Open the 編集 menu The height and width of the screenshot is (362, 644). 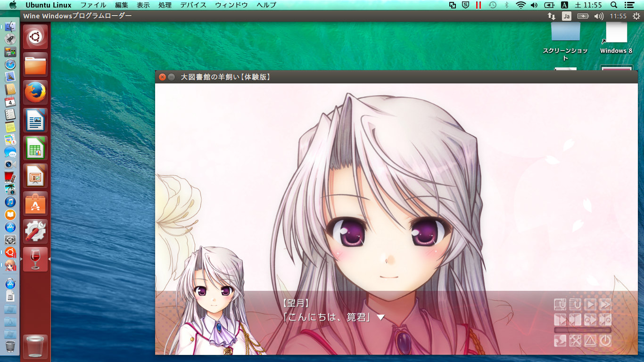[122, 5]
